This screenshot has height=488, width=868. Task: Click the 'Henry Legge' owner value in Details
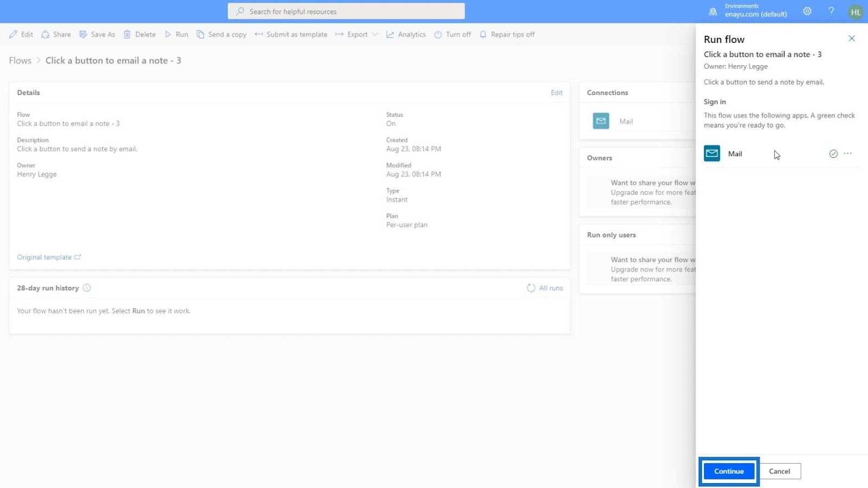(37, 174)
